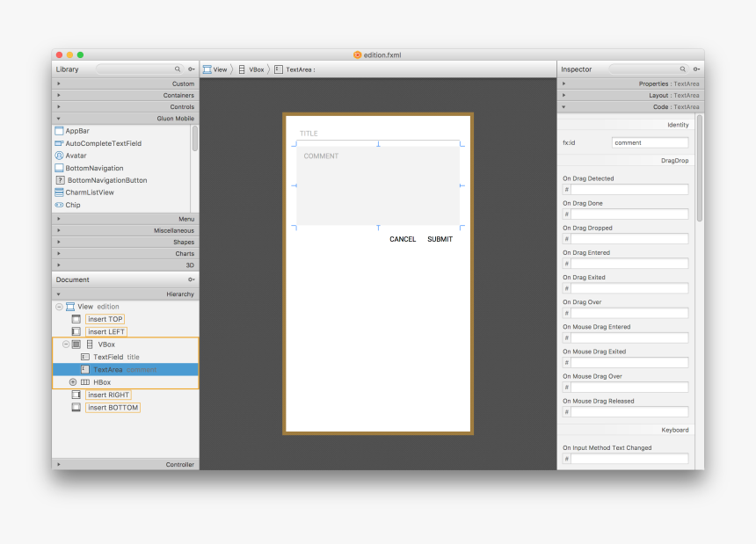The width and height of the screenshot is (756, 544).
Task: Click the Inspector search magnifier icon
Action: coord(681,69)
